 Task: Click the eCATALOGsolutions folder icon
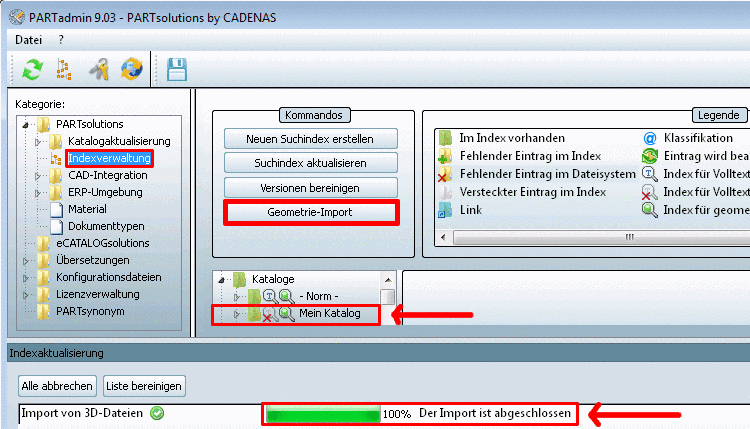coord(44,243)
